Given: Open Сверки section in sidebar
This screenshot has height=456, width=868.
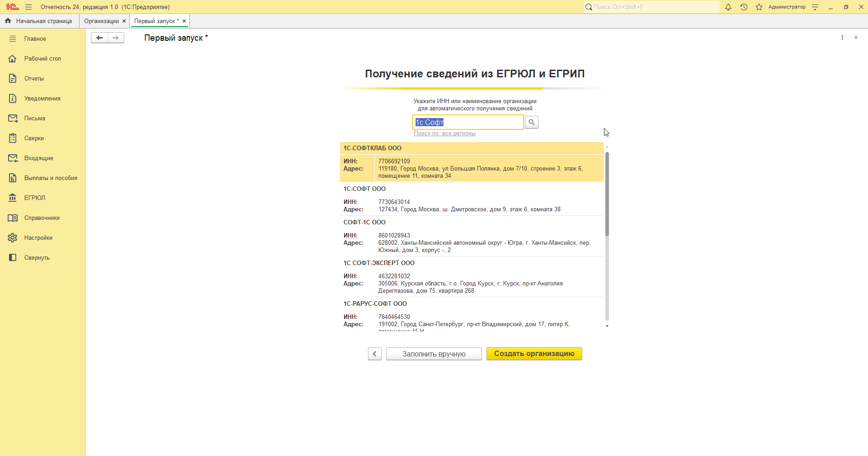Looking at the screenshot, I should coord(42,138).
